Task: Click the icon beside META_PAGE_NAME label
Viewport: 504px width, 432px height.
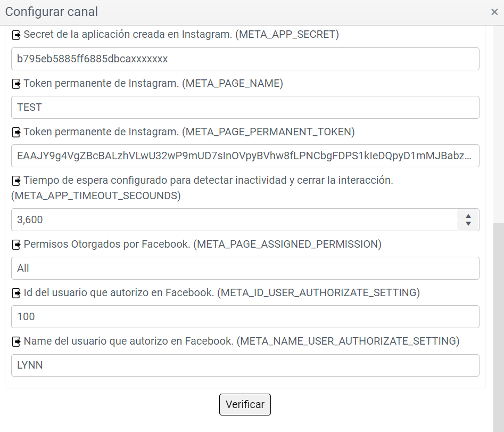Action: click(x=16, y=84)
